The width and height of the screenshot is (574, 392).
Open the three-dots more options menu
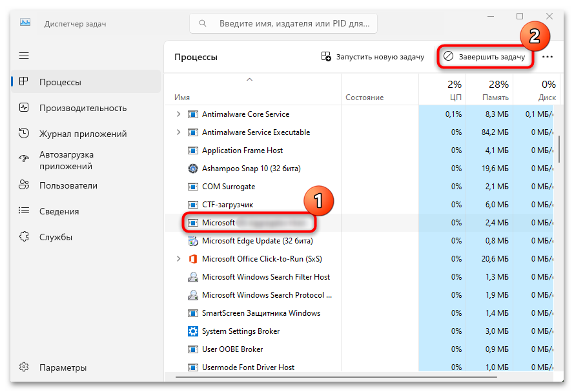[x=548, y=57]
